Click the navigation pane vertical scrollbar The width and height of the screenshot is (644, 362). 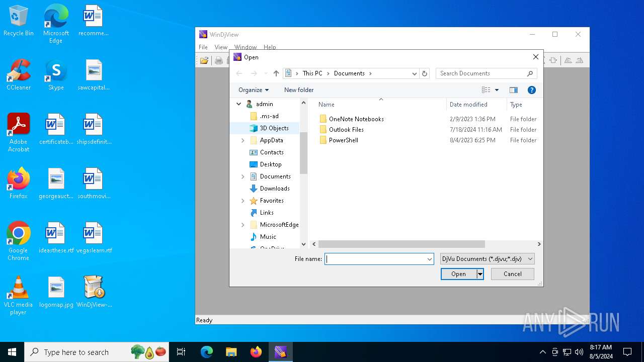tap(303, 153)
